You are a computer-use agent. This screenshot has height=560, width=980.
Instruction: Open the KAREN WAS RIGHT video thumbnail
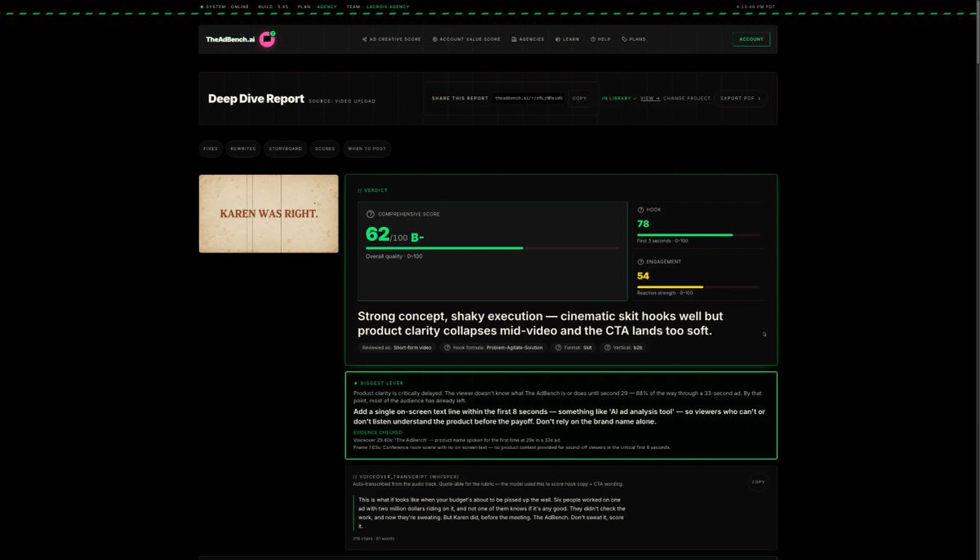pos(269,214)
